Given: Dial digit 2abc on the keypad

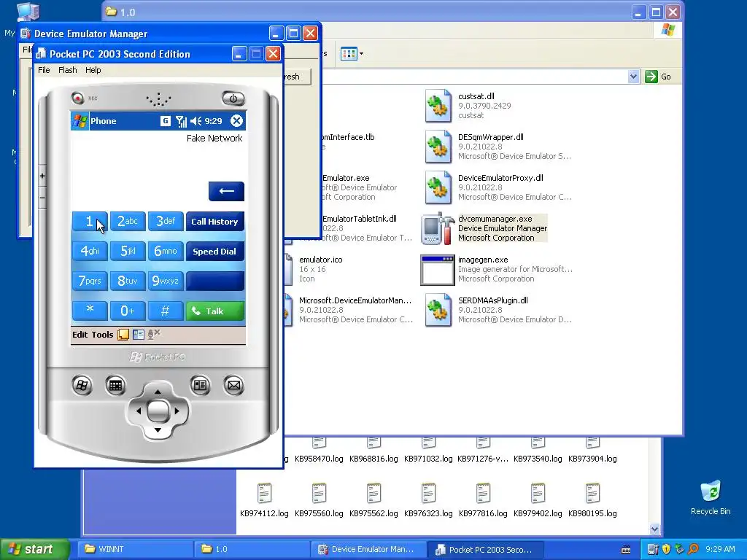Looking at the screenshot, I should click(128, 222).
